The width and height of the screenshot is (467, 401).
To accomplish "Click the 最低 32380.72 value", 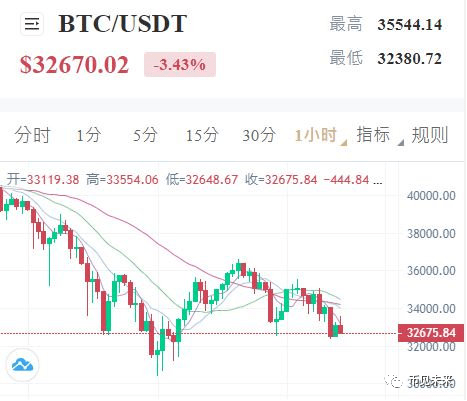I will click(410, 59).
